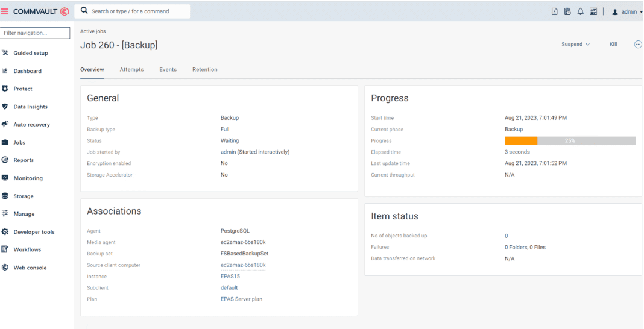Open the more actions ellipsis button
Screen dimensions: 644x329
[x=638, y=44]
